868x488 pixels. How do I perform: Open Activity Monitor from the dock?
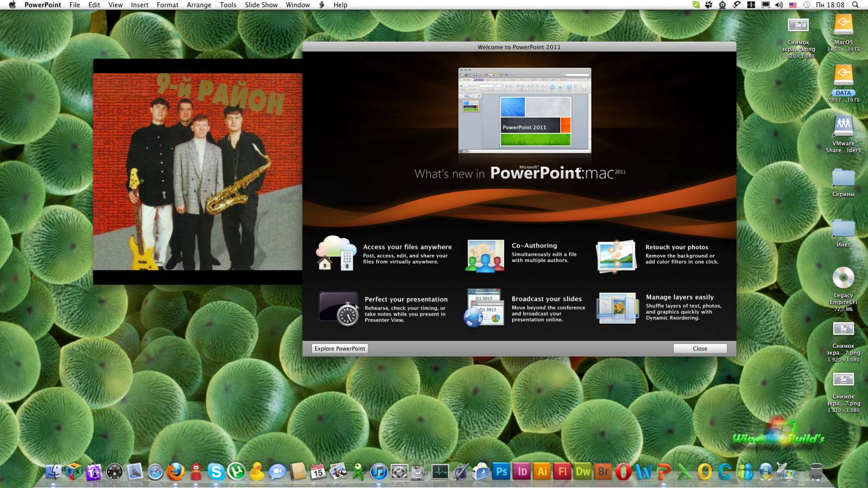pyautogui.click(x=440, y=472)
